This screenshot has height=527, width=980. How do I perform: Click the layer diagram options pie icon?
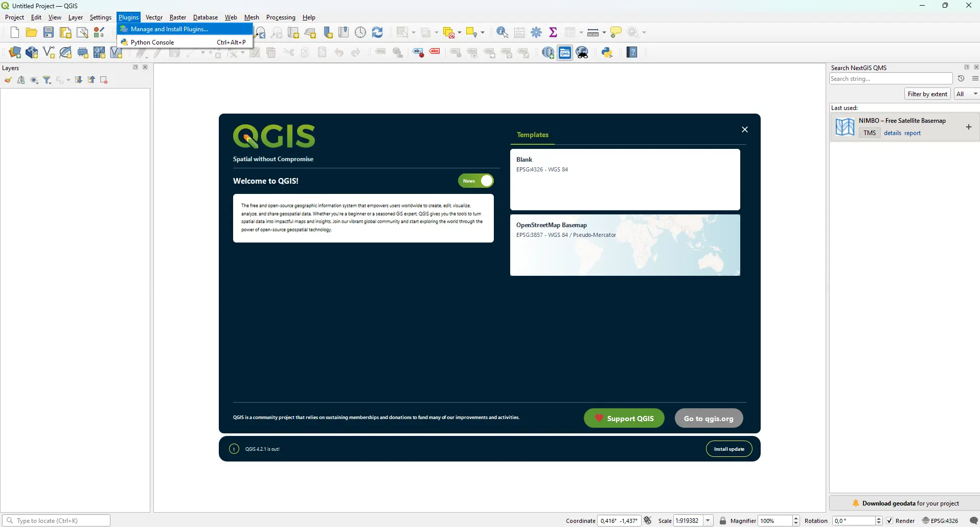click(x=398, y=52)
